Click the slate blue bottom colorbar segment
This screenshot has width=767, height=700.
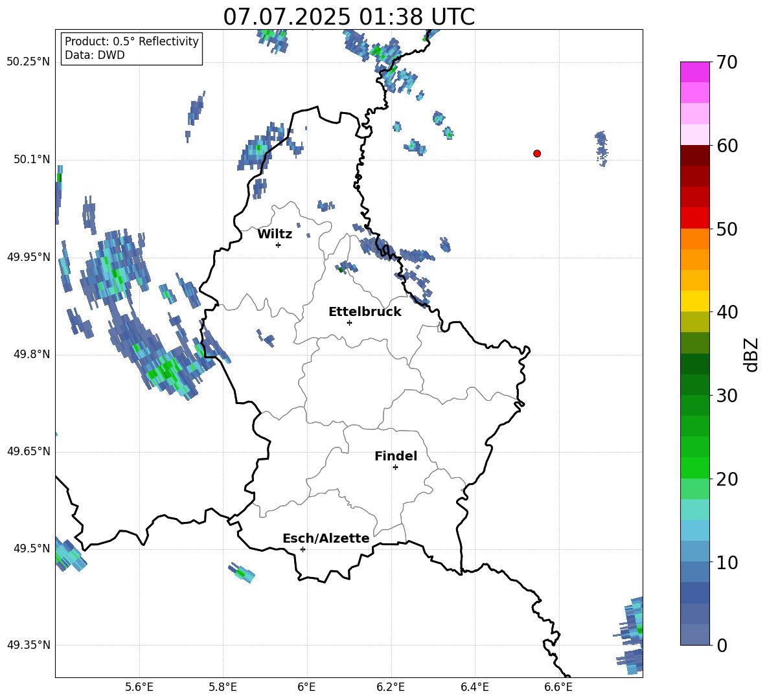point(694,635)
